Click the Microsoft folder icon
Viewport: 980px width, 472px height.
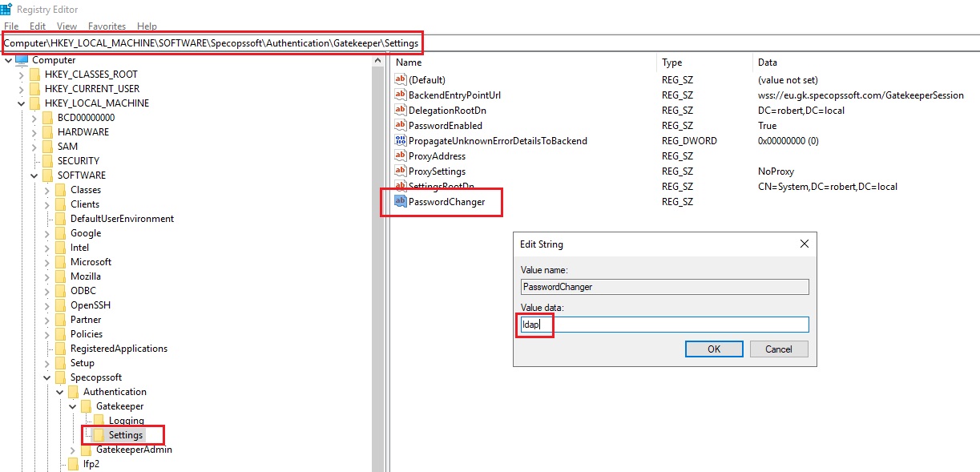click(60, 262)
